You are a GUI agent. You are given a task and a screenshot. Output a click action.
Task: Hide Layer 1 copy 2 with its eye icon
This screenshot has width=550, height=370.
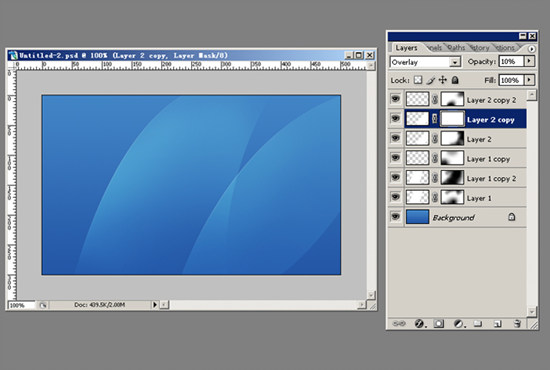(396, 177)
